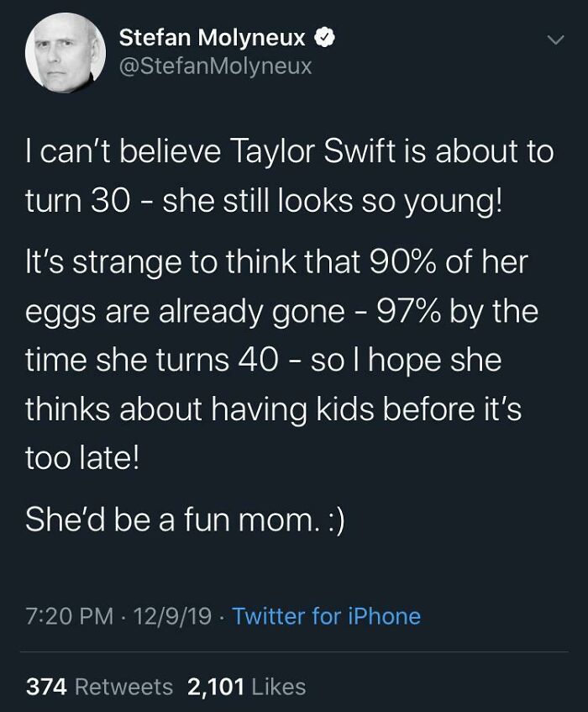Click the "too late!" line
The width and height of the screenshot is (588, 712).
(79, 461)
